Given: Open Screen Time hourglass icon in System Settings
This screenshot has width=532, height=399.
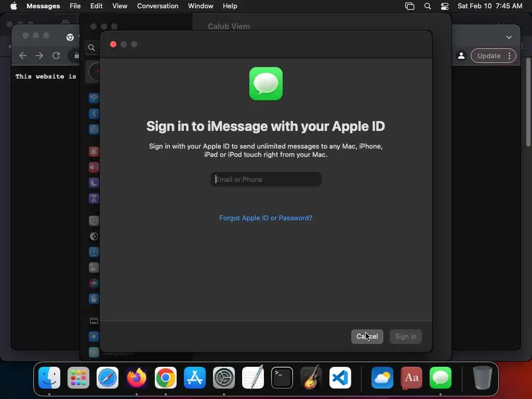Looking at the screenshot, I should (94, 198).
